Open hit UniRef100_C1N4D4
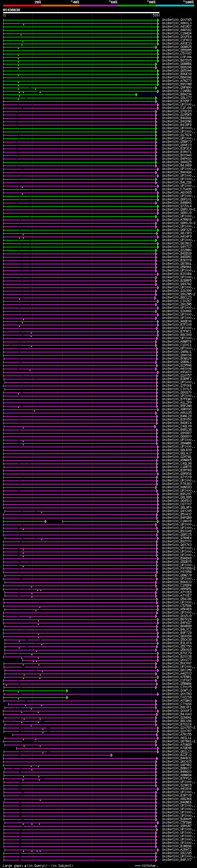The width and height of the screenshot is (197, 868). [177, 33]
